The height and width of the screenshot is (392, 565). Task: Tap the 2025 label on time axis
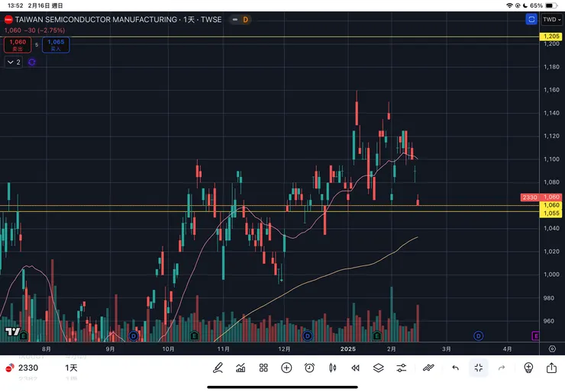click(348, 349)
